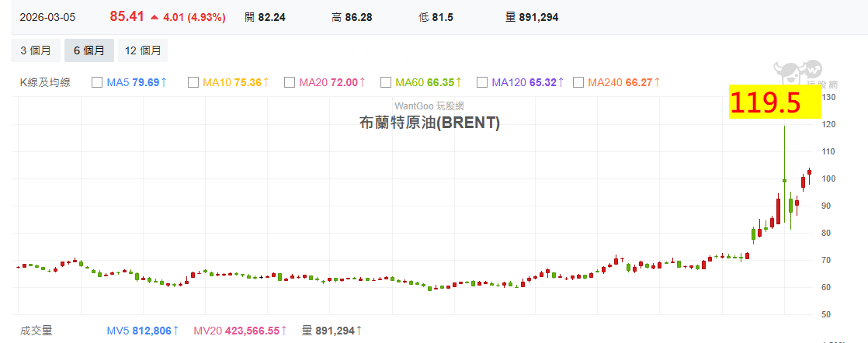Click the up arrow after MA240 66.27
Screen dimensions: 868x343
click(x=657, y=81)
